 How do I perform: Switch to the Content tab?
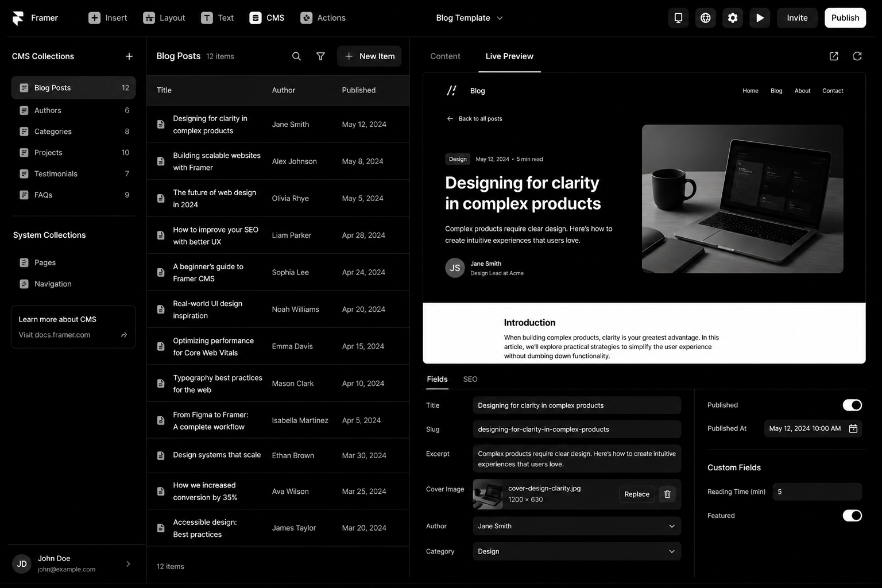[445, 56]
